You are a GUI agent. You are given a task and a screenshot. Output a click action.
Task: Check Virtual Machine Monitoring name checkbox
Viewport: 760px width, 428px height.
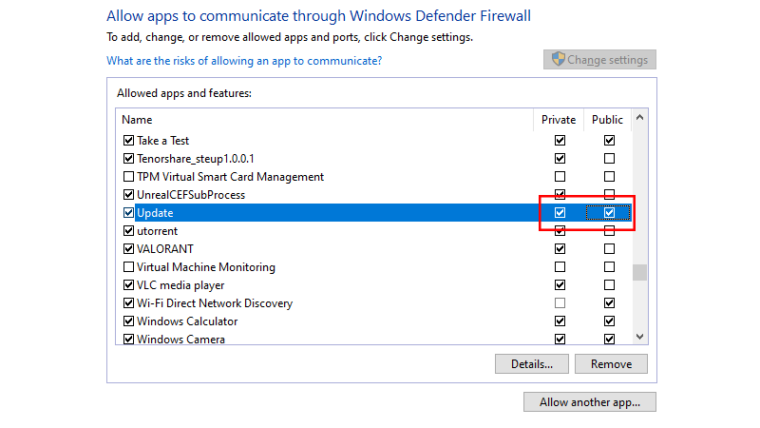point(128,267)
